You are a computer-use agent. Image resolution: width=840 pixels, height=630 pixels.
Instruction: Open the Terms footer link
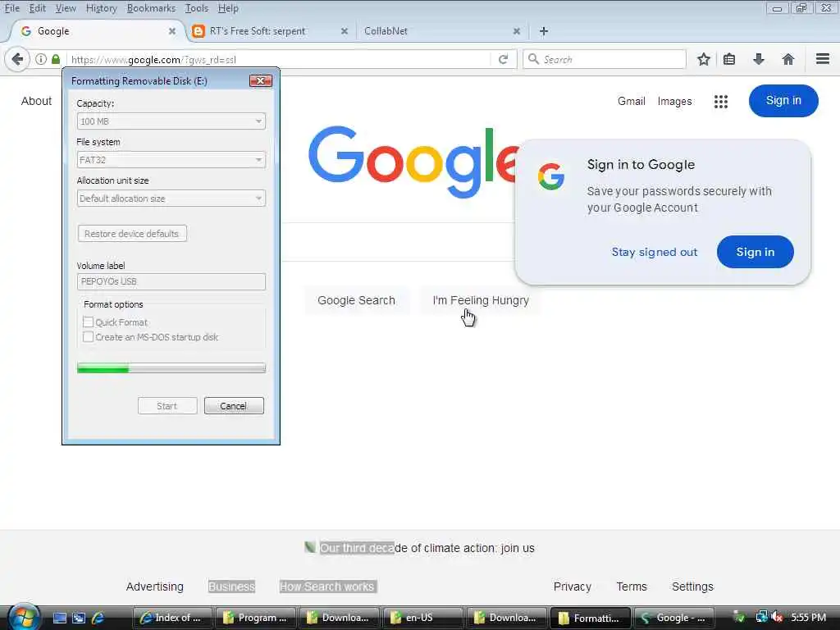click(x=632, y=587)
